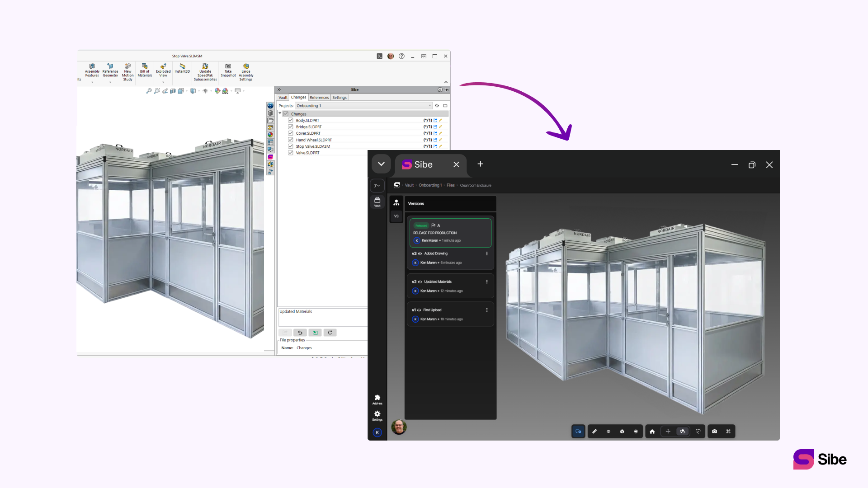Select the Release for Production revision card
The image size is (868, 488).
tap(450, 233)
